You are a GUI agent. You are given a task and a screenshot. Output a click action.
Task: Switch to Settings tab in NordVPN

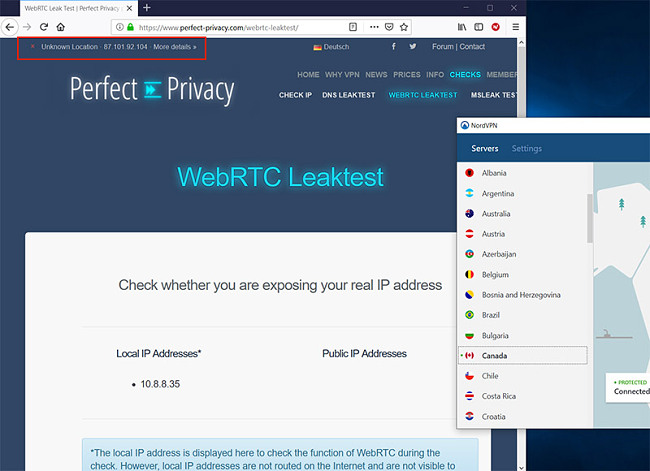point(526,148)
